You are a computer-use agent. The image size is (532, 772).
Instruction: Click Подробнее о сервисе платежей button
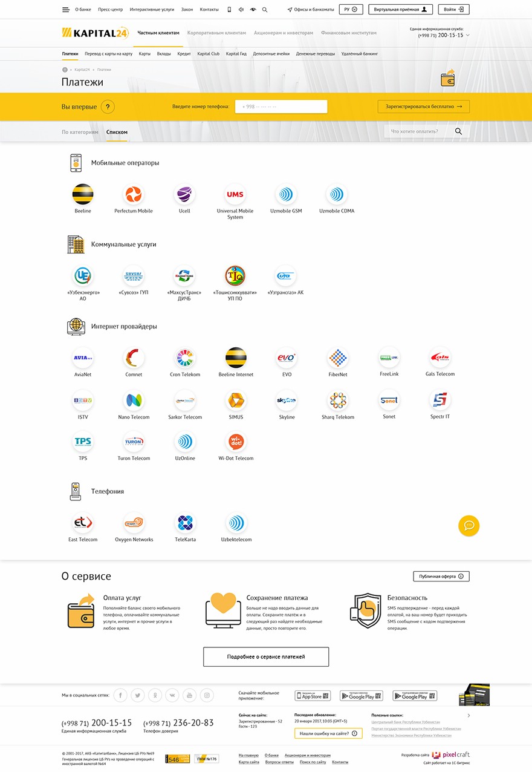pyautogui.click(x=266, y=656)
